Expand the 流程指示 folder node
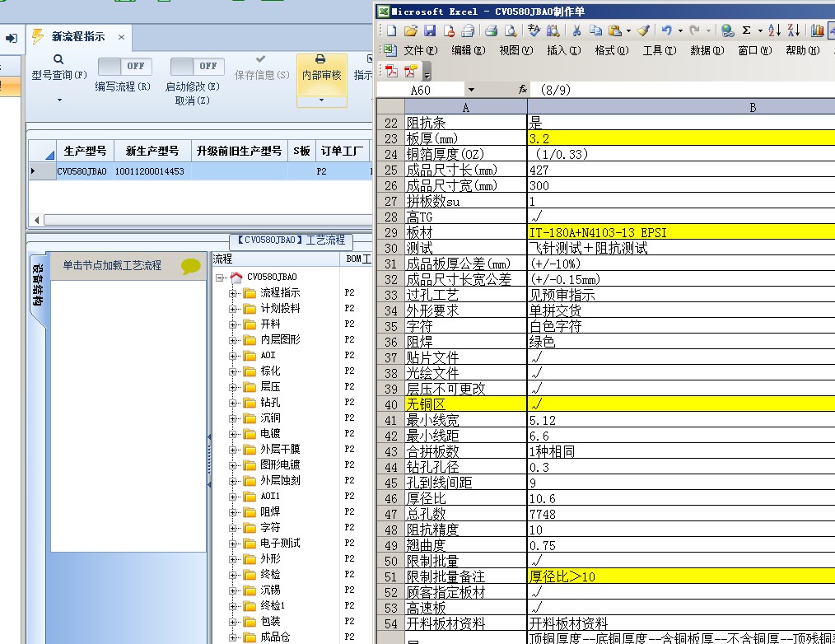 (232, 293)
